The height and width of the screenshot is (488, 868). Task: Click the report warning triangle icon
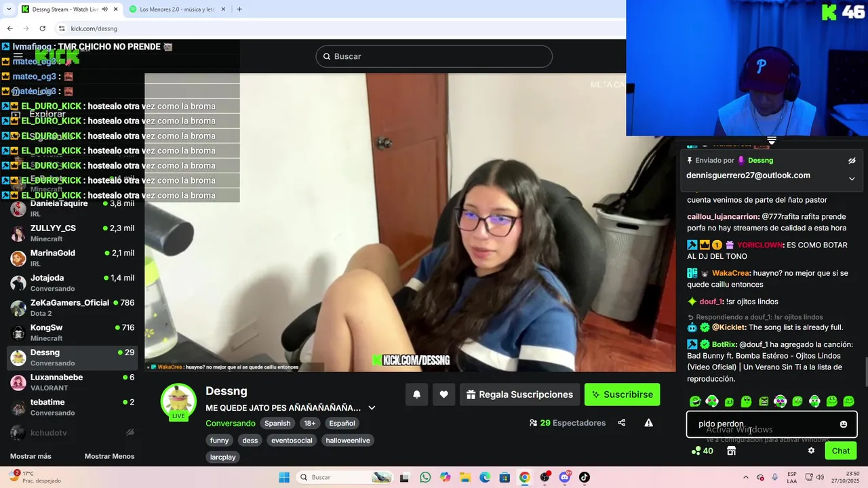point(648,423)
